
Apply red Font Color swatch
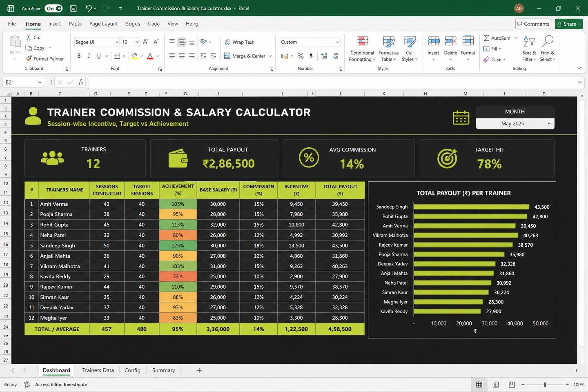click(150, 56)
